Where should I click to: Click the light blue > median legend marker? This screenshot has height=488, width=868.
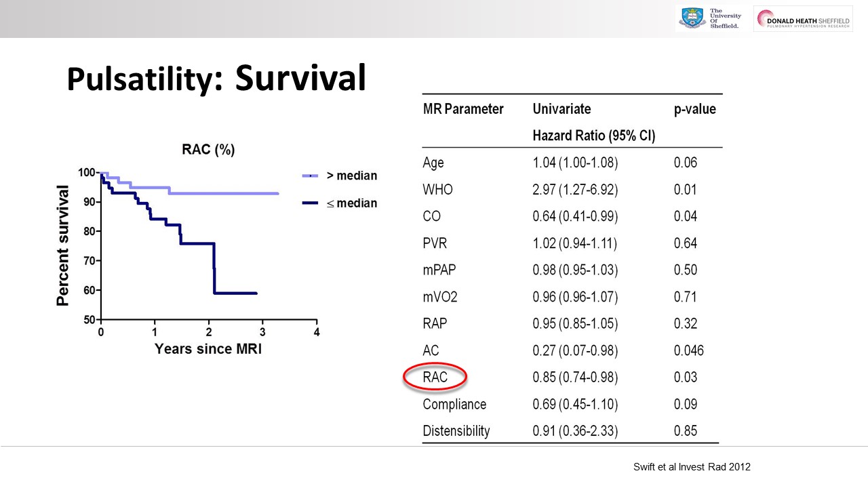[311, 176]
